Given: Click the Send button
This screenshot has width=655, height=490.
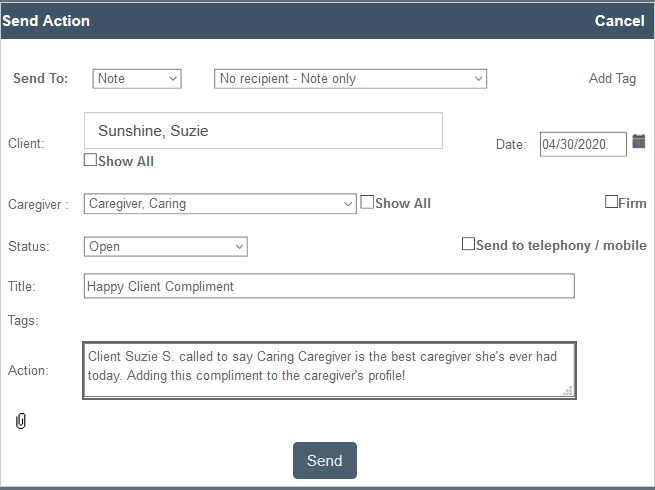Looking at the screenshot, I should [x=325, y=460].
